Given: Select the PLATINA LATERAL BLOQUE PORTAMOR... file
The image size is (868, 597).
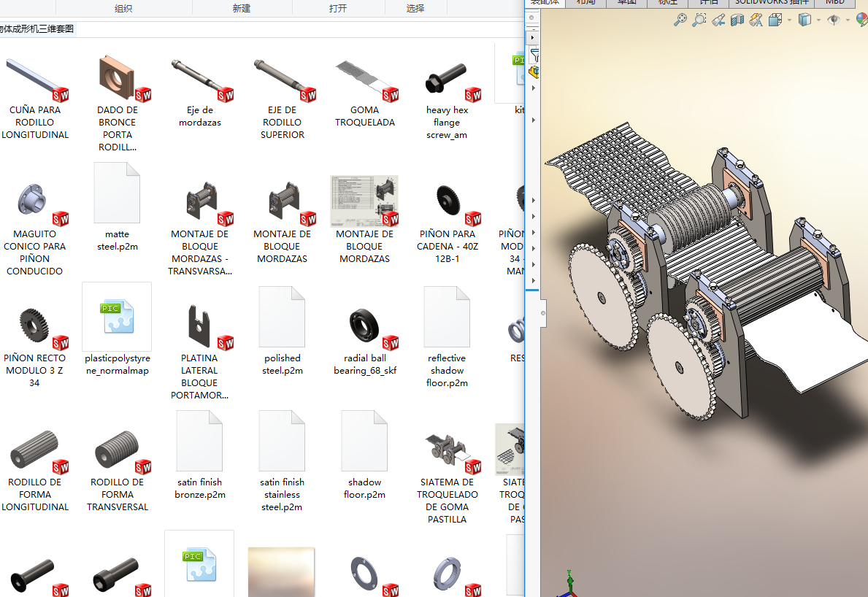Looking at the screenshot, I should tap(200, 353).
